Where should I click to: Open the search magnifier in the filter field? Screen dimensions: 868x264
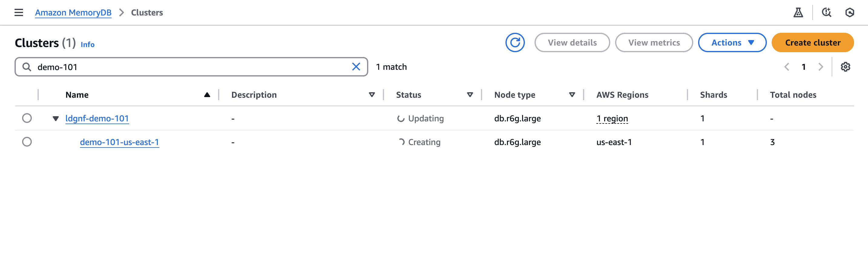pyautogui.click(x=27, y=66)
